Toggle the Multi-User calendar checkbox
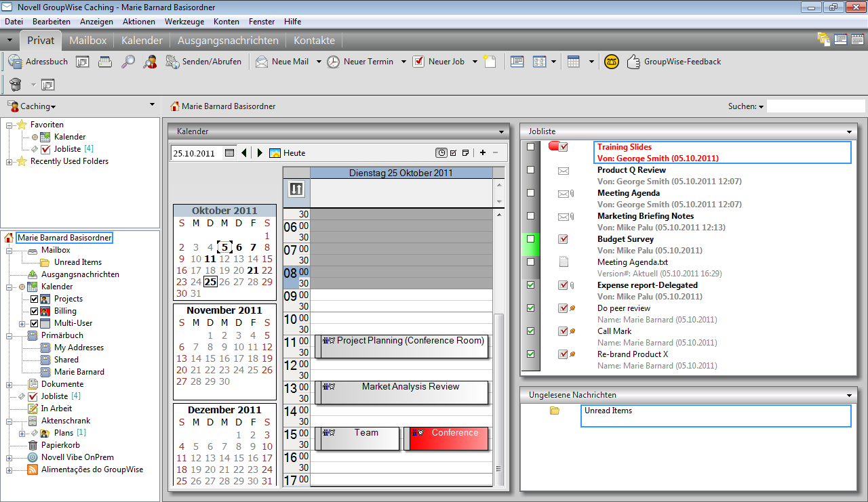868x502 pixels. pos(35,323)
